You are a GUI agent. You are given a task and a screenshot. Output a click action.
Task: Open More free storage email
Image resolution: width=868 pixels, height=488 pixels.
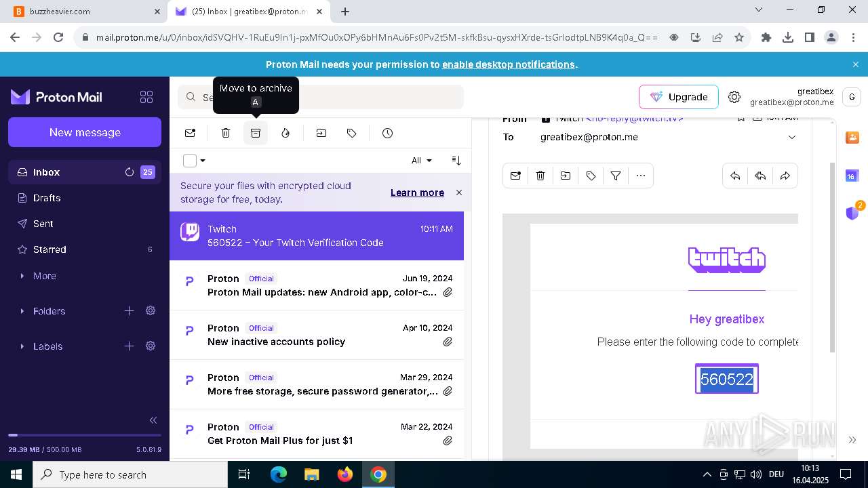(x=317, y=384)
